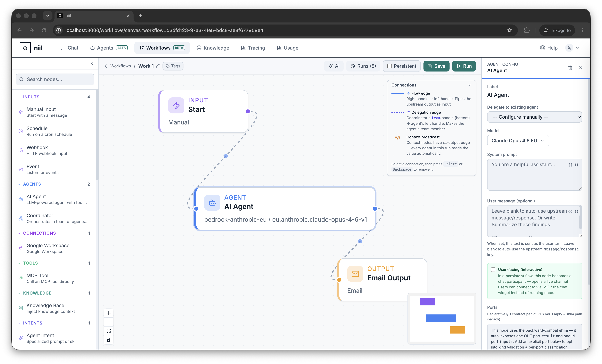
Task: Open the Tags button
Action: point(173,66)
